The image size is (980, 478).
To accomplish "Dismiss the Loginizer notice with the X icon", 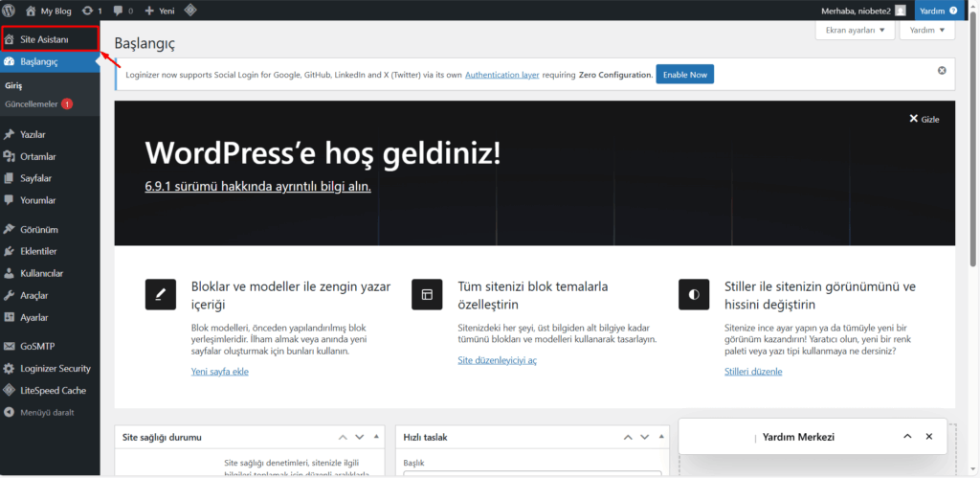I will click(942, 70).
